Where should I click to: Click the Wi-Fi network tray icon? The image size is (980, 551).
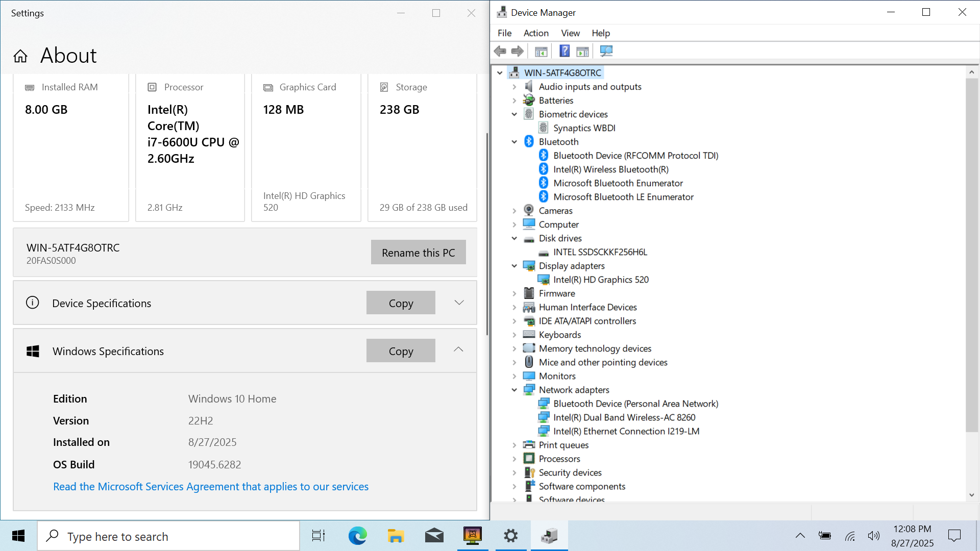click(x=850, y=536)
